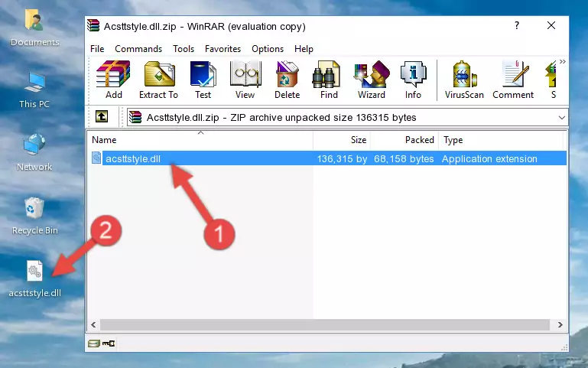Viewport: 588px width, 368px height.
Task: Close the WinRAR window
Action: click(x=551, y=25)
